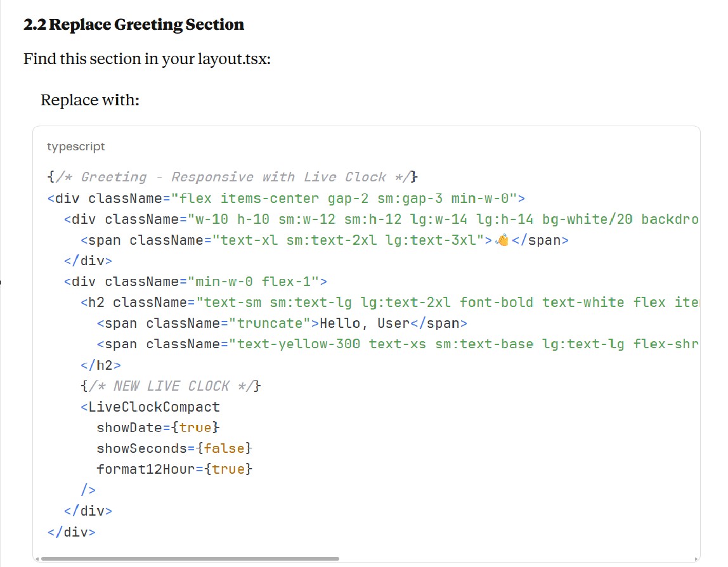Click the showSeconds={false} prop
The image size is (728, 567).
click(174, 448)
